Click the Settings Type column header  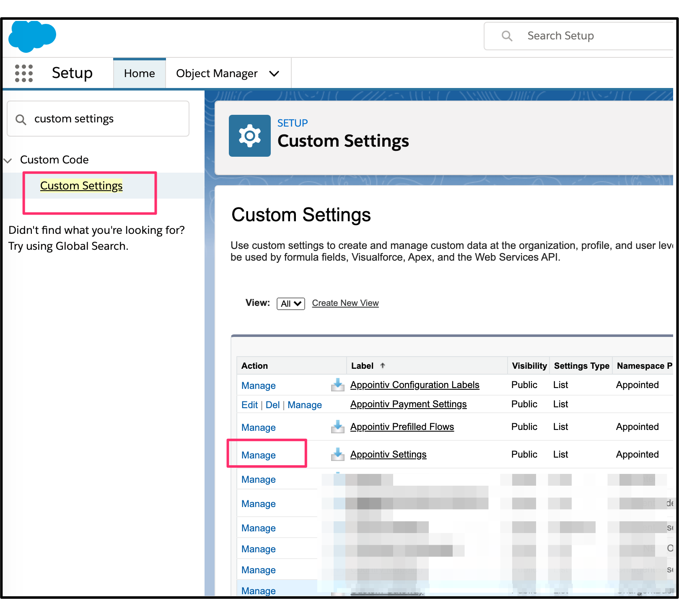581,365
